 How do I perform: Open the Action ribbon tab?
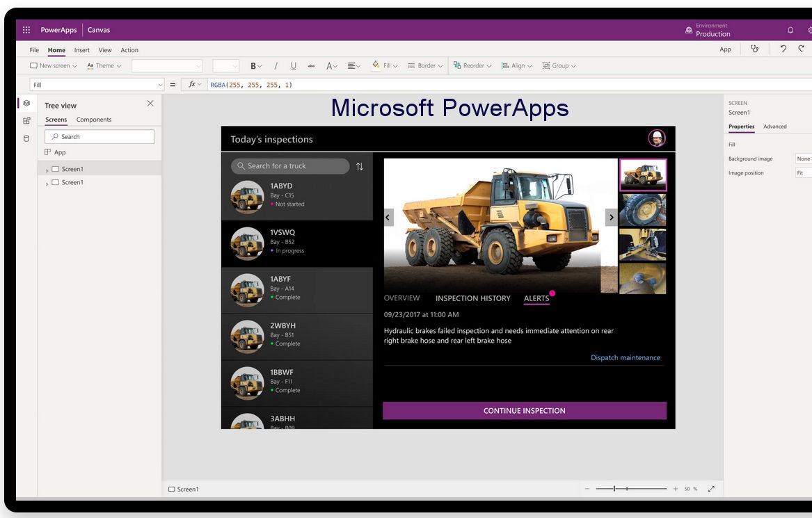[x=129, y=50]
